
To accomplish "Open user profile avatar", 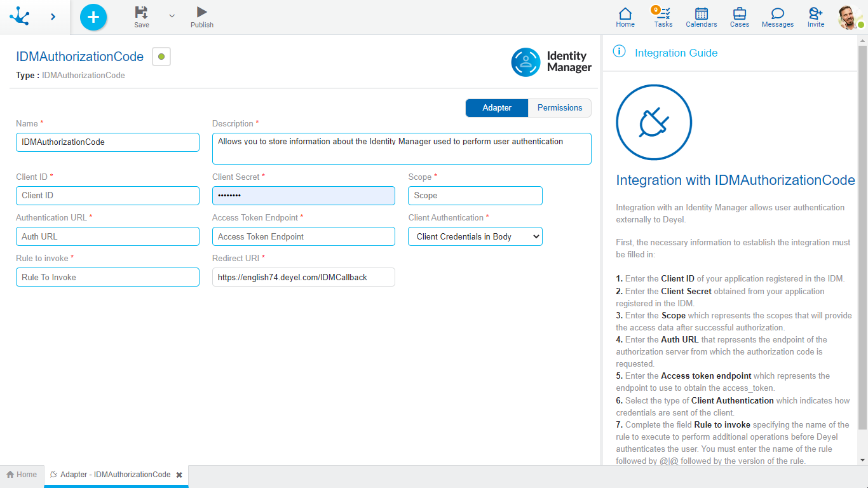I will pos(850,17).
